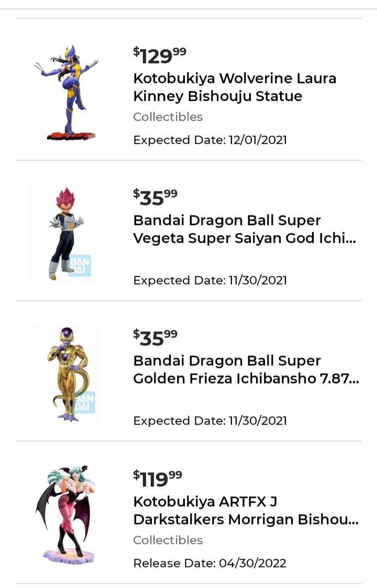Tap Expected Date 12/01/2021 text
Screen dimensions: 377x588
210,140
